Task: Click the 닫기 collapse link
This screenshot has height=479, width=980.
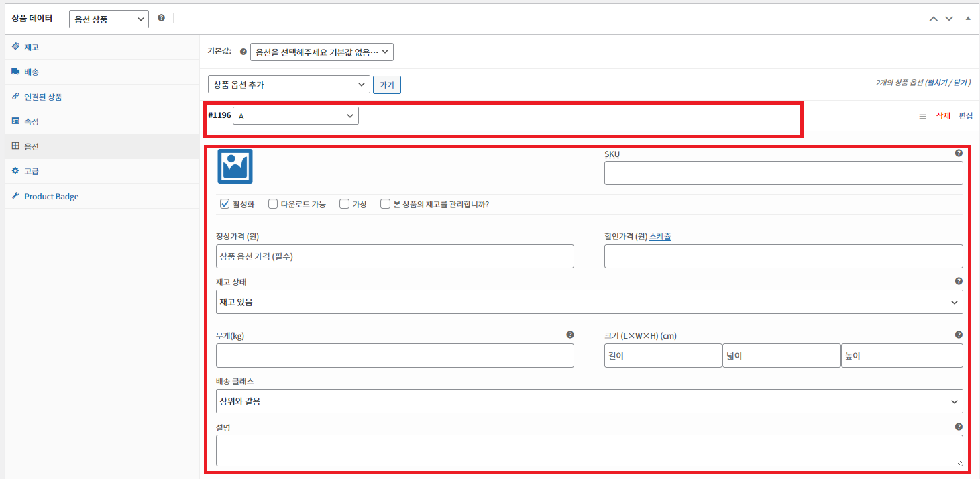Action: [x=961, y=83]
